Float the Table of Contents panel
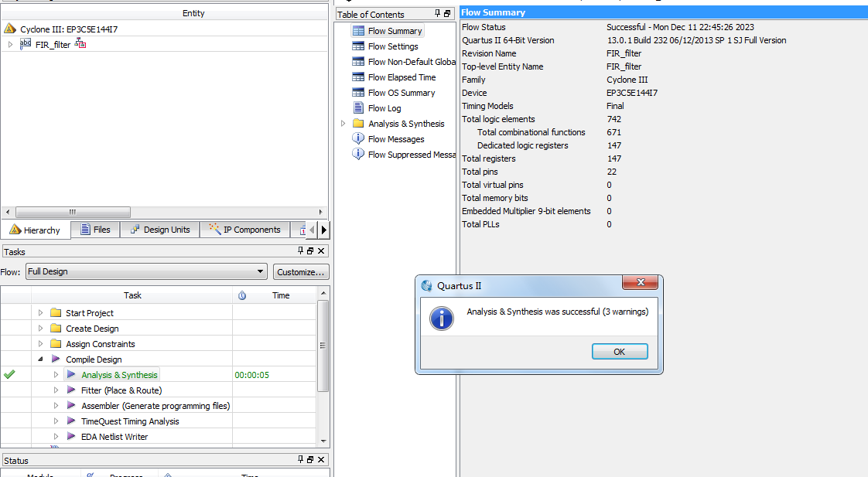Viewport: 868px width, 477px height. (x=447, y=14)
